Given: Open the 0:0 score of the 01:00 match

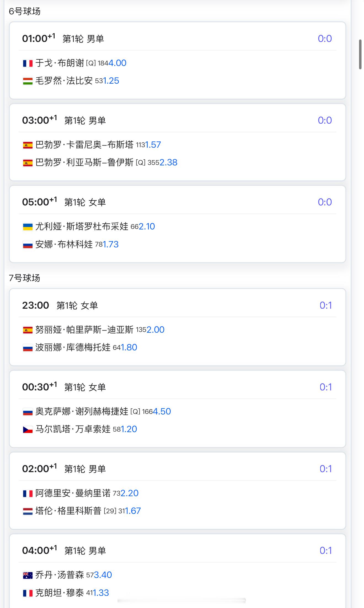Looking at the screenshot, I should [x=325, y=39].
